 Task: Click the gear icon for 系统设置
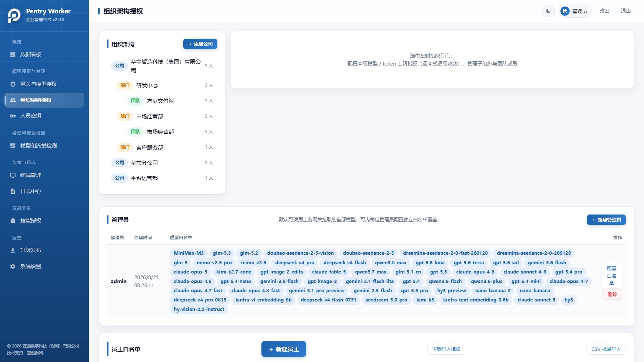coord(13,266)
